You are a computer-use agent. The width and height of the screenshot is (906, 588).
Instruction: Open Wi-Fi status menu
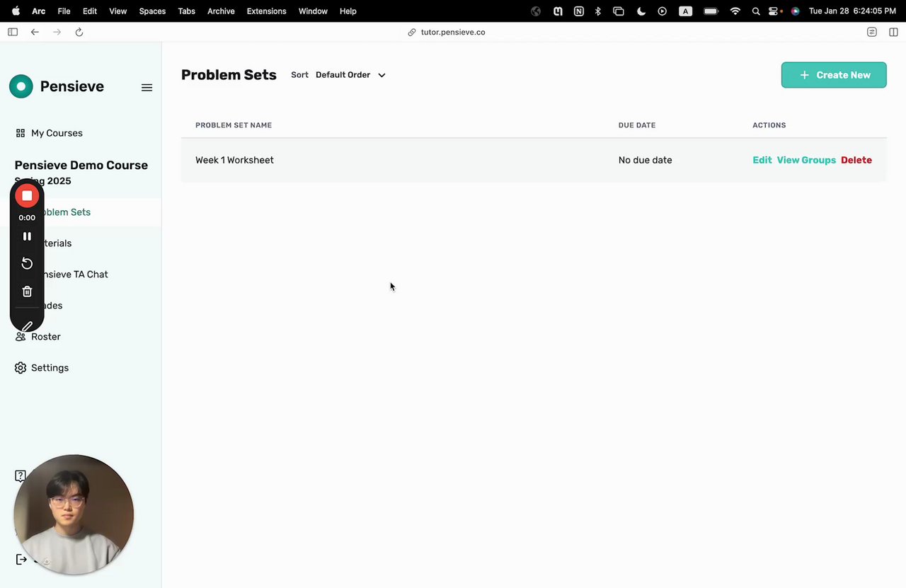(x=735, y=11)
